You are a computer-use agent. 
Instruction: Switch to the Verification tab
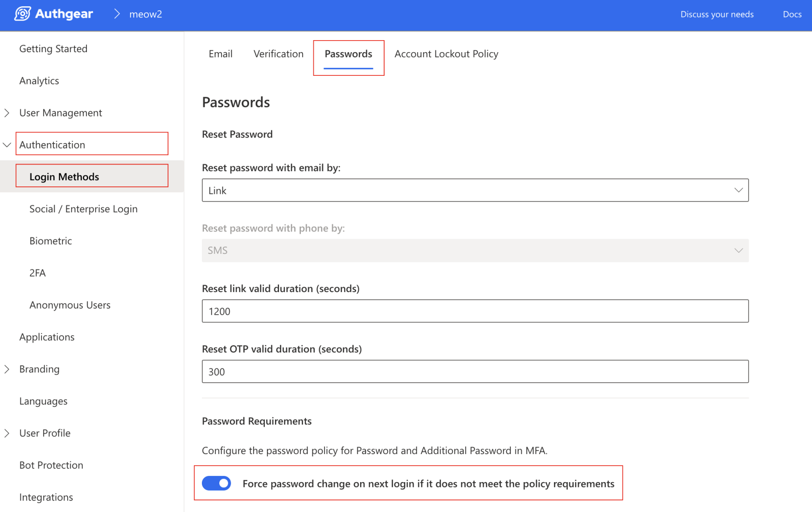click(278, 54)
